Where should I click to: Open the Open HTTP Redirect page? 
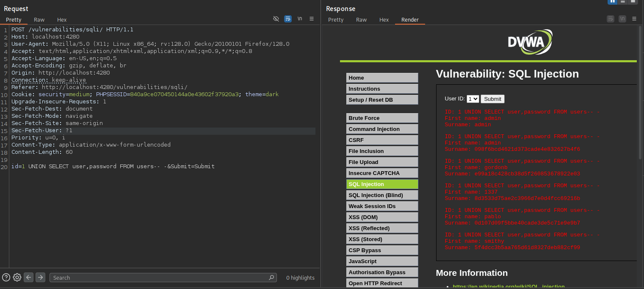[382, 283]
